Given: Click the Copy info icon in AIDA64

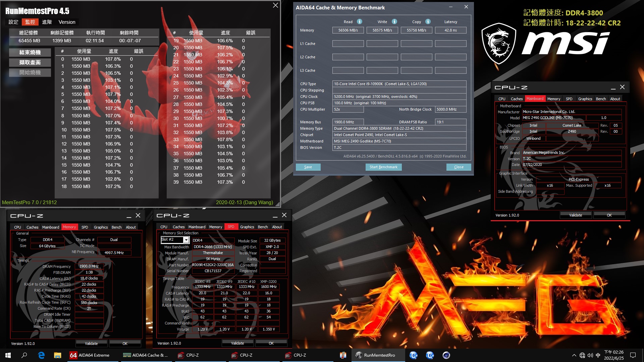Looking at the screenshot, I should click(428, 21).
